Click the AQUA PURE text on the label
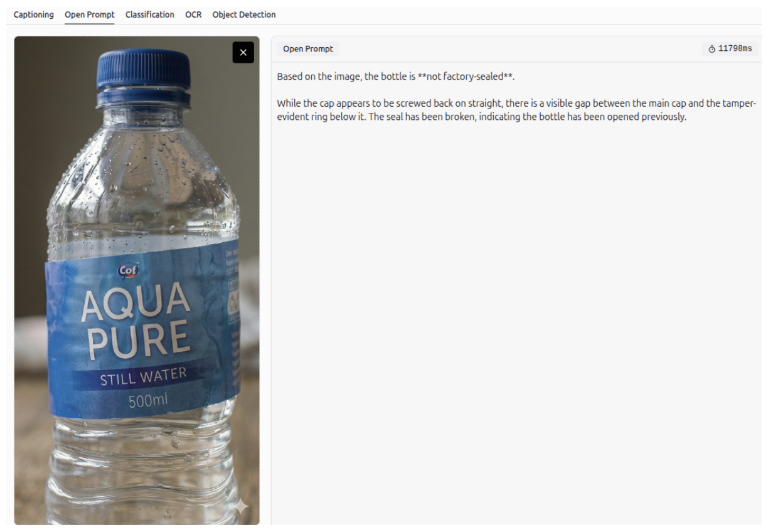 click(x=137, y=322)
